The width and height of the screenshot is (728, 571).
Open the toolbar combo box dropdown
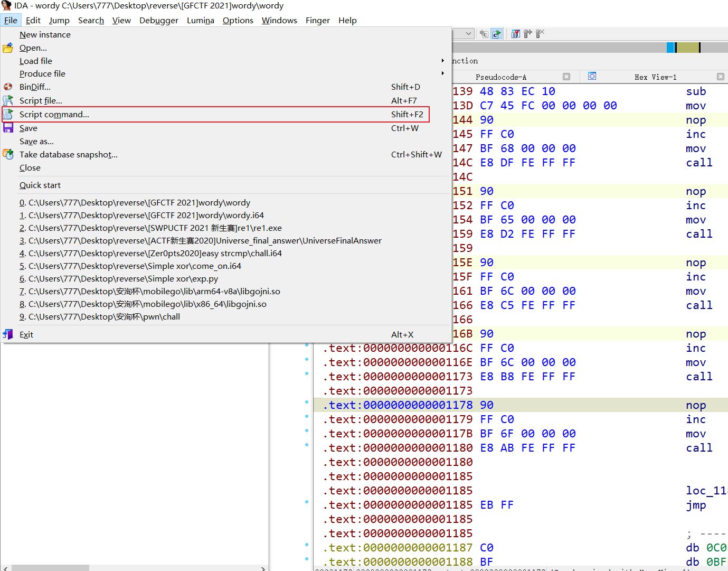pyautogui.click(x=468, y=34)
